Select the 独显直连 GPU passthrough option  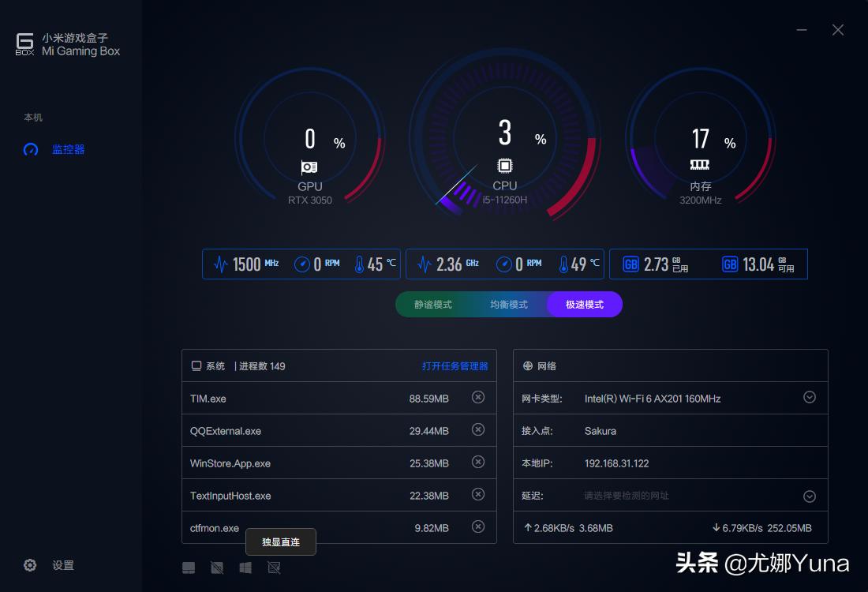[x=280, y=542]
